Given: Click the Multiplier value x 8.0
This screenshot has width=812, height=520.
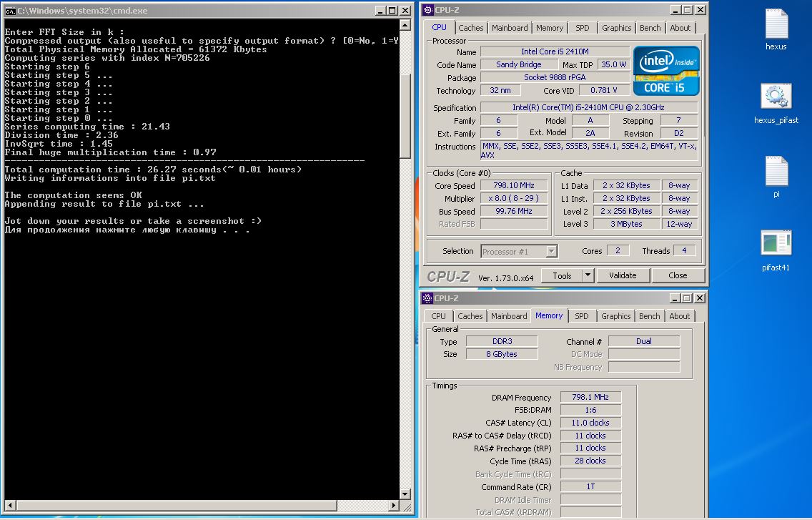Looking at the screenshot, I should tap(514, 198).
